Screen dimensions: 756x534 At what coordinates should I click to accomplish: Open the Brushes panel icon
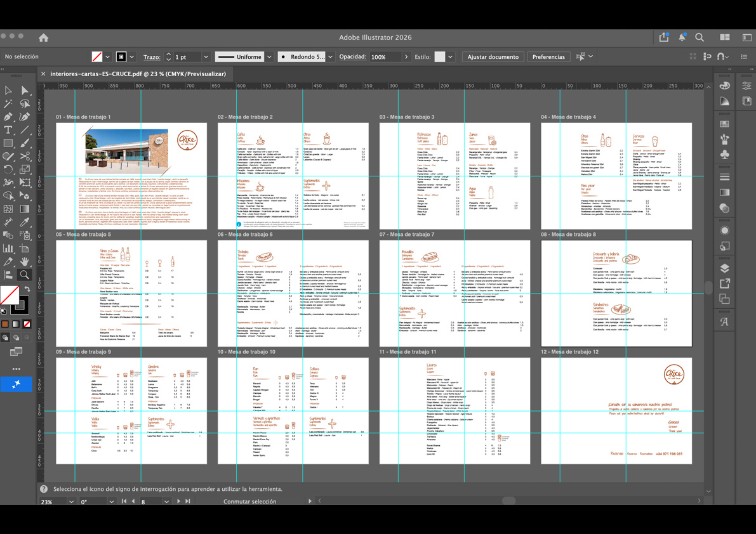click(x=725, y=139)
